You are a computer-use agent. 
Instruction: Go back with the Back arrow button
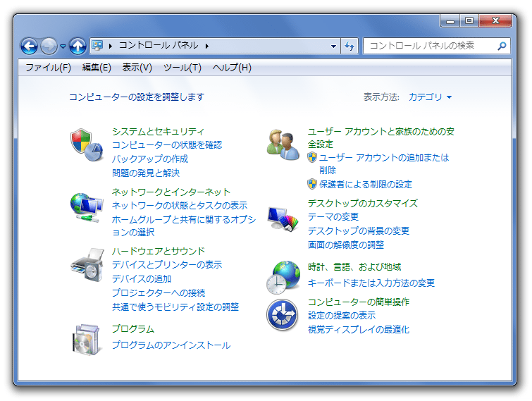click(29, 46)
